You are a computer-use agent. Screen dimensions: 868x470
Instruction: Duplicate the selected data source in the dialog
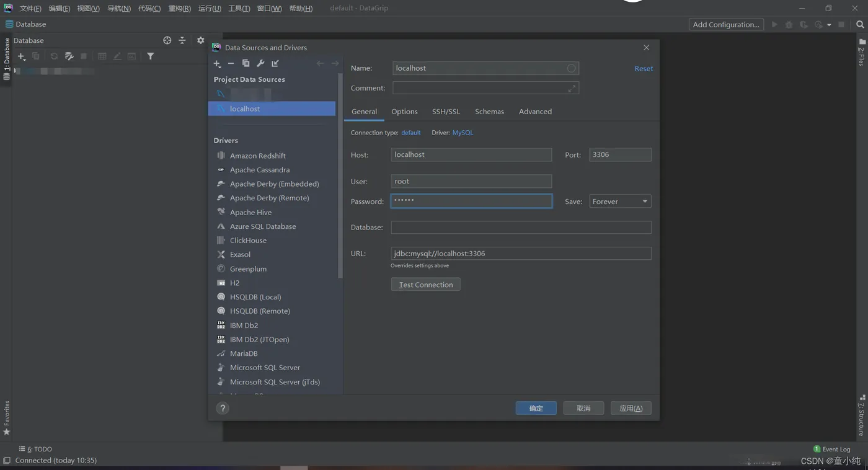[x=246, y=64]
